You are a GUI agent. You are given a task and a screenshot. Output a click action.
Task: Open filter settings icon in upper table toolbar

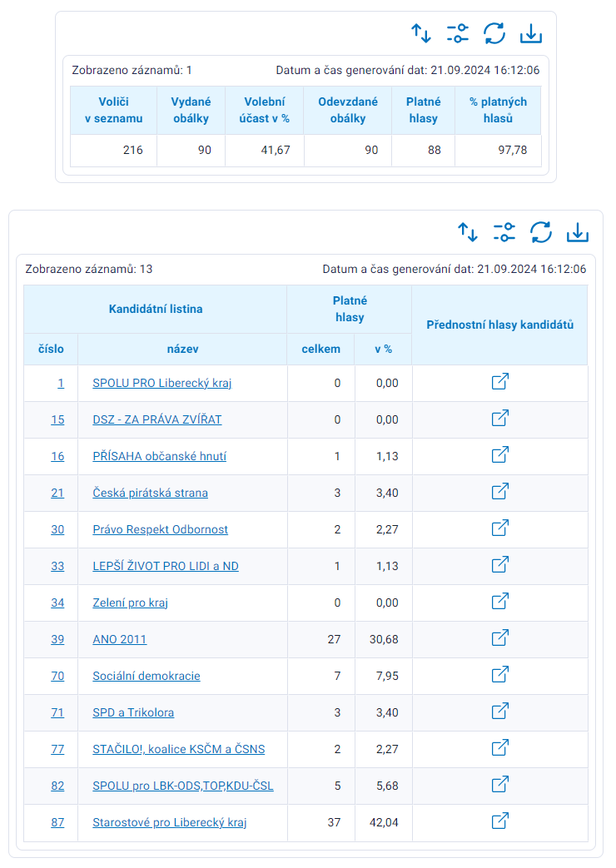(x=458, y=33)
